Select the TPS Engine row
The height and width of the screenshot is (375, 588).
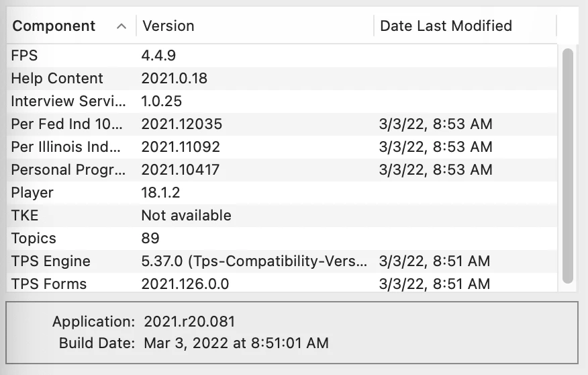(x=282, y=261)
